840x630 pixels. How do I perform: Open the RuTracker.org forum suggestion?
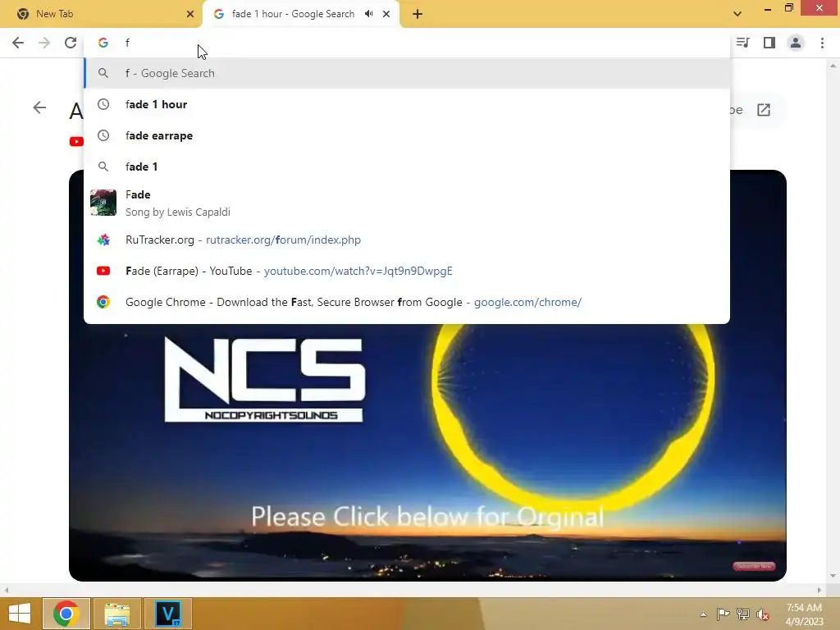click(x=407, y=240)
